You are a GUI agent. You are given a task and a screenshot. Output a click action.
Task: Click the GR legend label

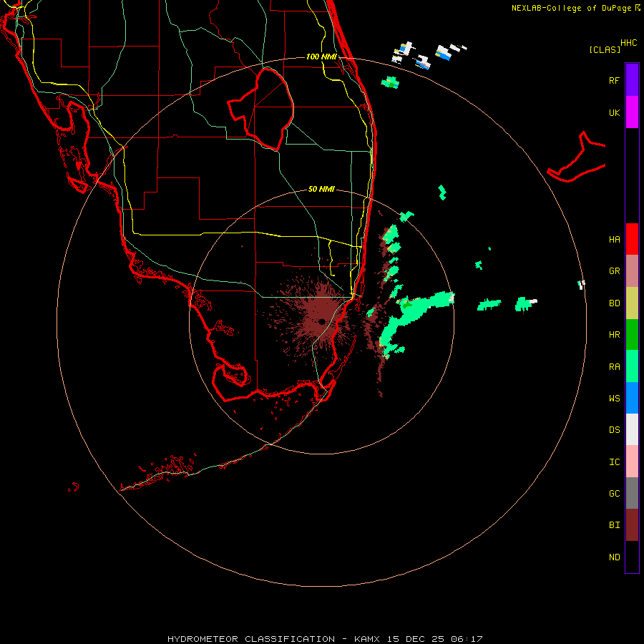614,271
